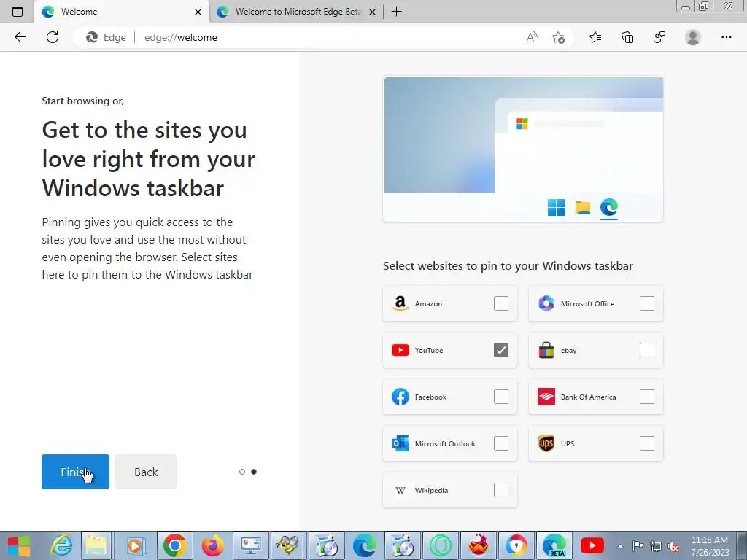Click the Microsoft Outlook logo icon
747x560 pixels.
click(400, 443)
